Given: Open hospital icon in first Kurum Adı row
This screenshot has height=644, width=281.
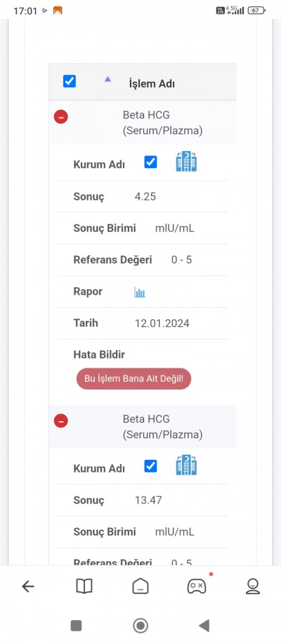Looking at the screenshot, I should point(186,162).
